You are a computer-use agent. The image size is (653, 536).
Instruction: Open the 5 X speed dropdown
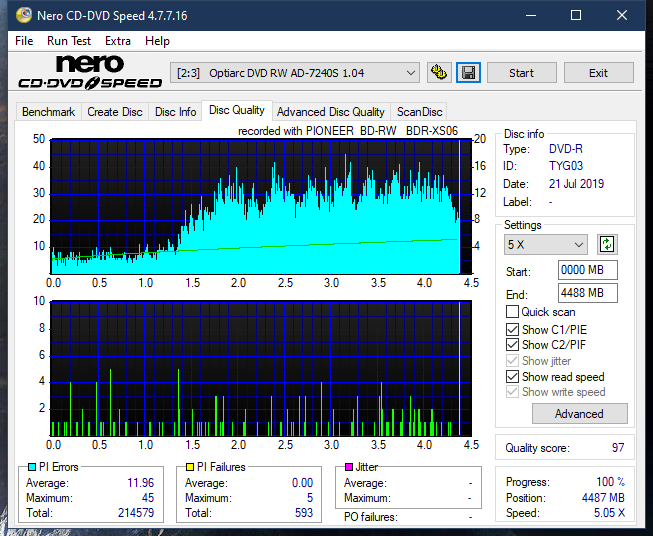click(546, 244)
